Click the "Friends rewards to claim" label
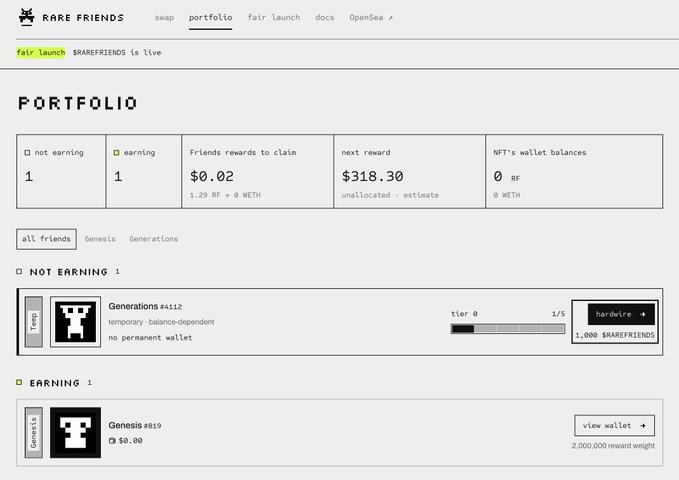The height and width of the screenshot is (480, 679). tap(243, 152)
